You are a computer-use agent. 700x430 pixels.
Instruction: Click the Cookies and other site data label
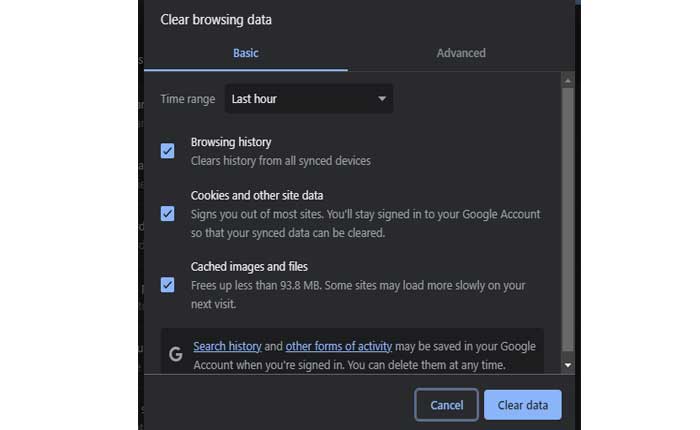tap(257, 195)
